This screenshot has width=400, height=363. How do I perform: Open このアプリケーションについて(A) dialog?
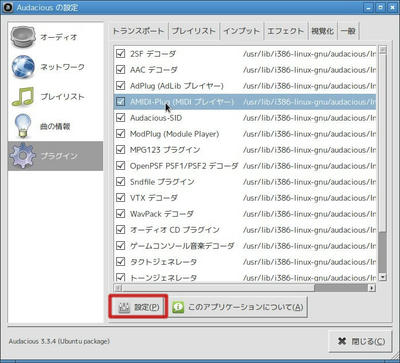(239, 307)
